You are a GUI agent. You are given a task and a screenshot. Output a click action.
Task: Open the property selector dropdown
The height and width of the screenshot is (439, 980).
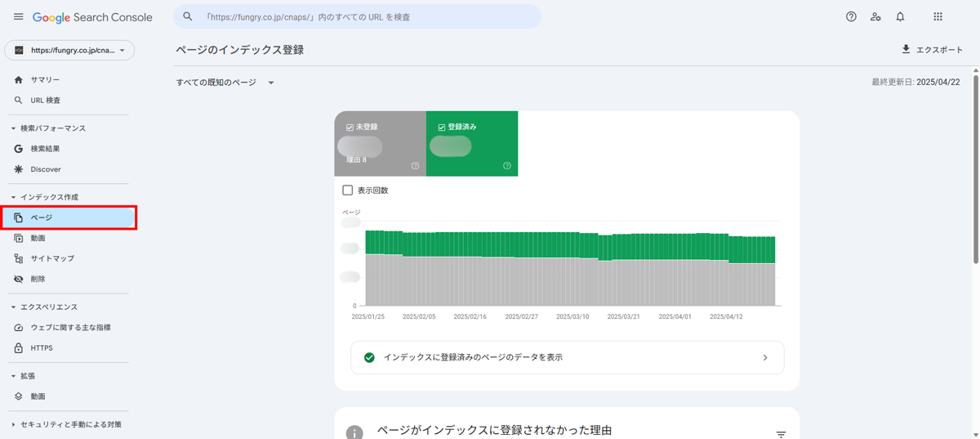[69, 50]
